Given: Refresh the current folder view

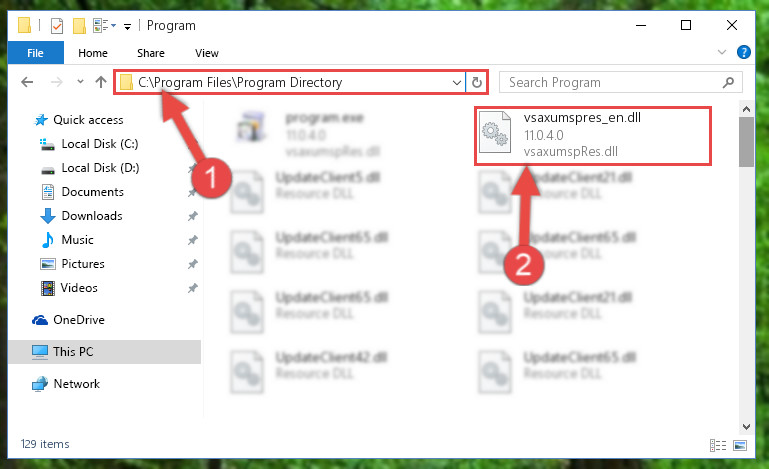Looking at the screenshot, I should 477,82.
